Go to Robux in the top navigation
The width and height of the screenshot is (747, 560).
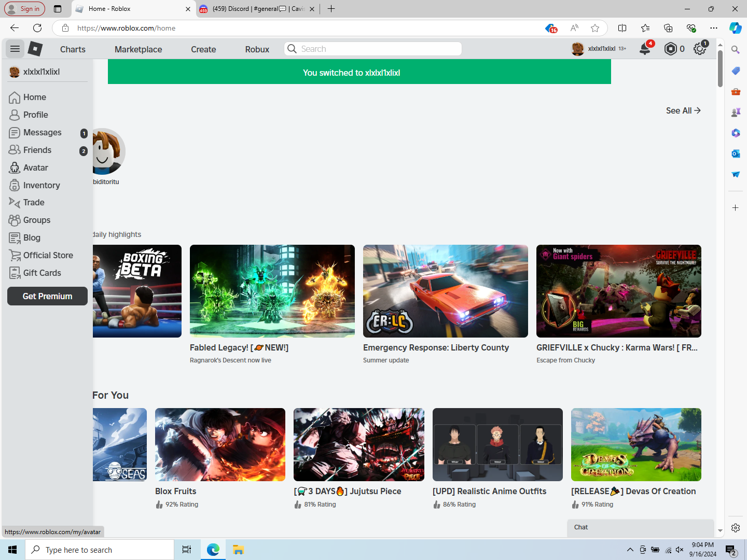coord(257,49)
